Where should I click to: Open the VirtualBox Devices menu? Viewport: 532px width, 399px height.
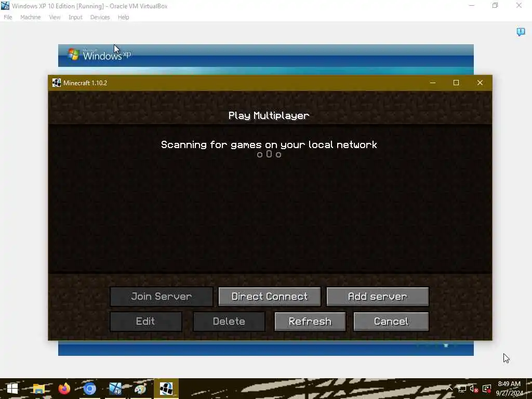100,17
